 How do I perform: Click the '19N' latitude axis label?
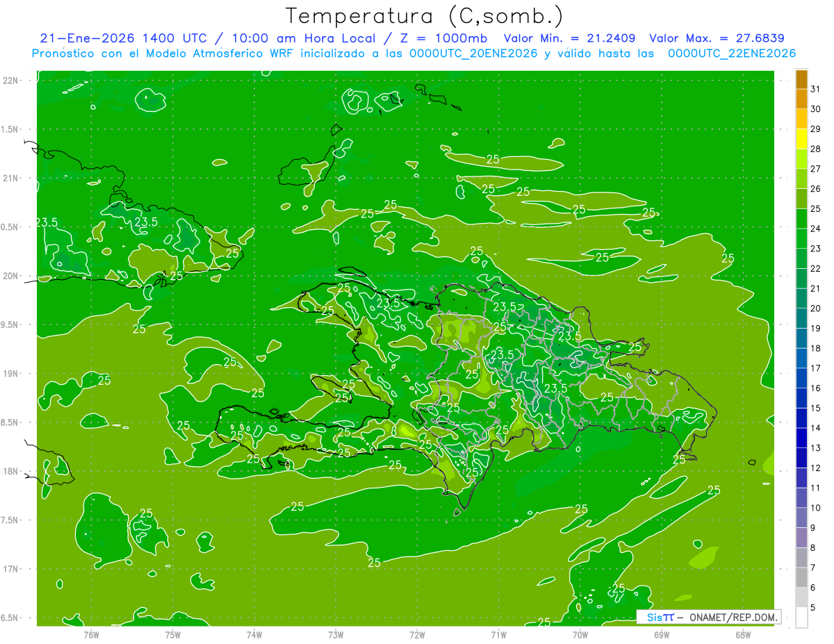(x=11, y=374)
